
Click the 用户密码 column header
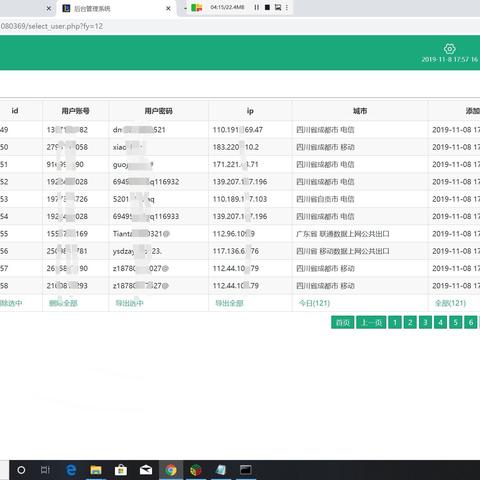(158, 111)
